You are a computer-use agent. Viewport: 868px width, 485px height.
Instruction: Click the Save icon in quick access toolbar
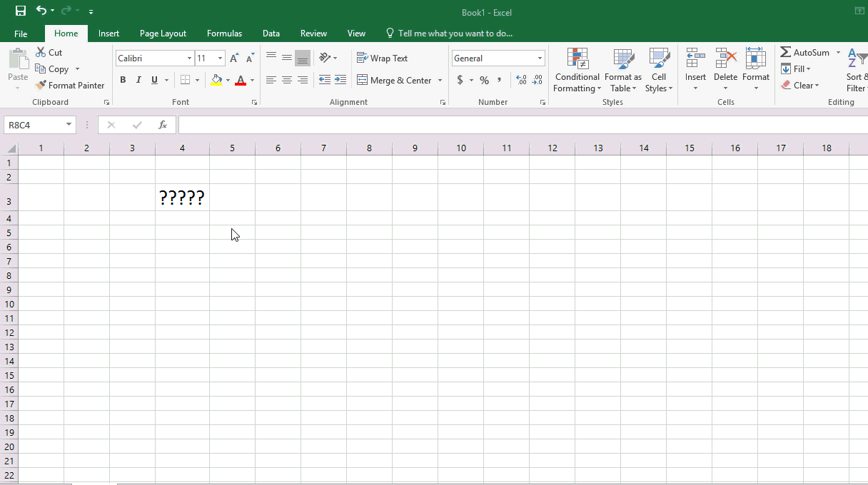(x=21, y=11)
